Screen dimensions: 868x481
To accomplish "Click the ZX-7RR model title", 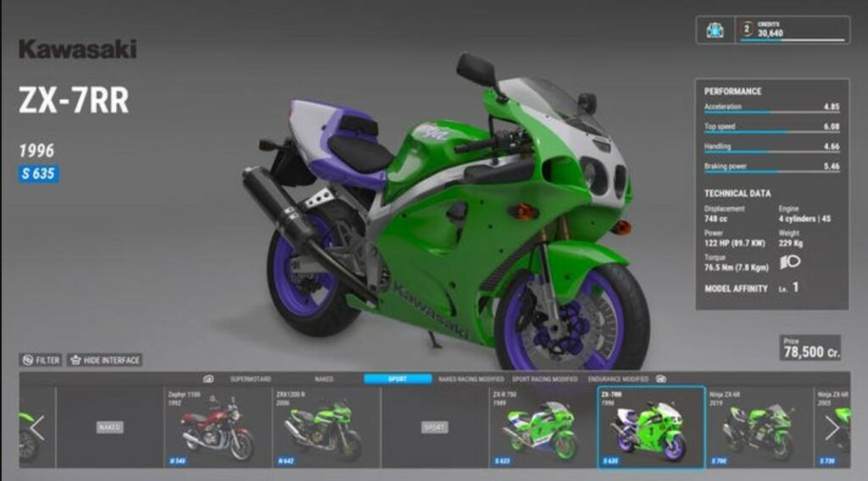I will click(x=74, y=100).
